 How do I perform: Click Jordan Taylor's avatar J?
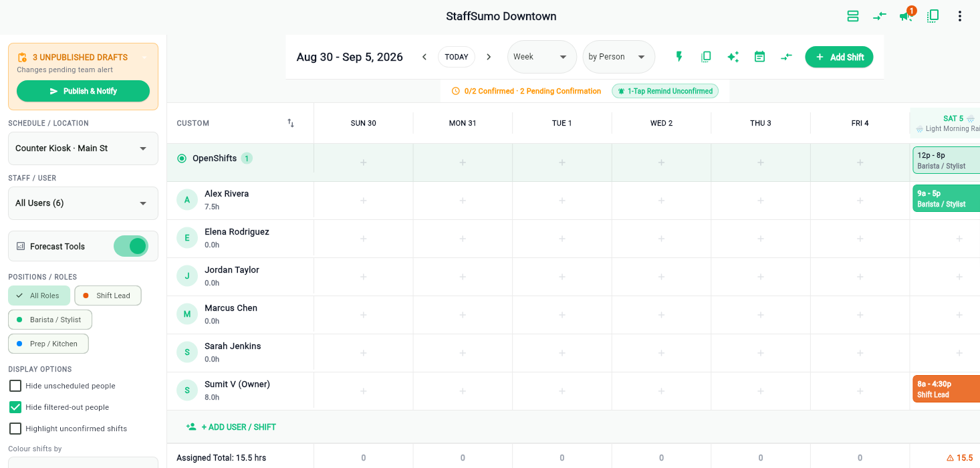click(x=187, y=276)
